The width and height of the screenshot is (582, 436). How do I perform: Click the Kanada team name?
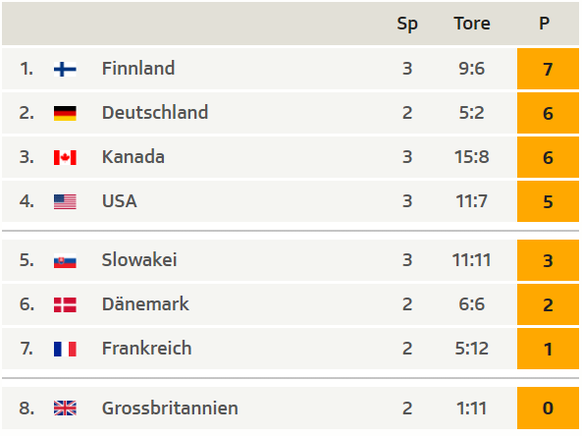click(x=133, y=157)
